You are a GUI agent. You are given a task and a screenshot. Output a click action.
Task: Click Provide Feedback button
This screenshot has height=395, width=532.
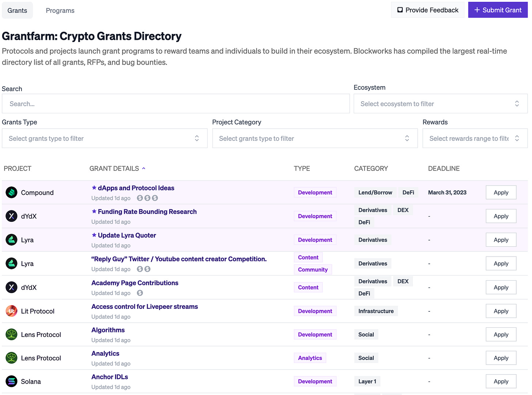(x=428, y=10)
